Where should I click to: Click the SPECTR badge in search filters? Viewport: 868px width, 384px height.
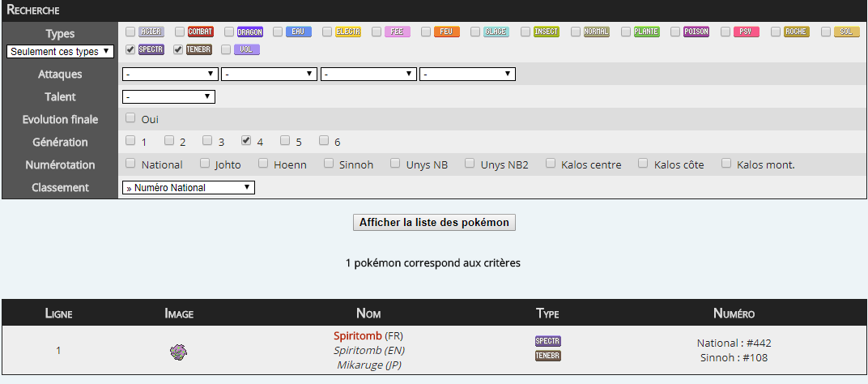click(151, 50)
